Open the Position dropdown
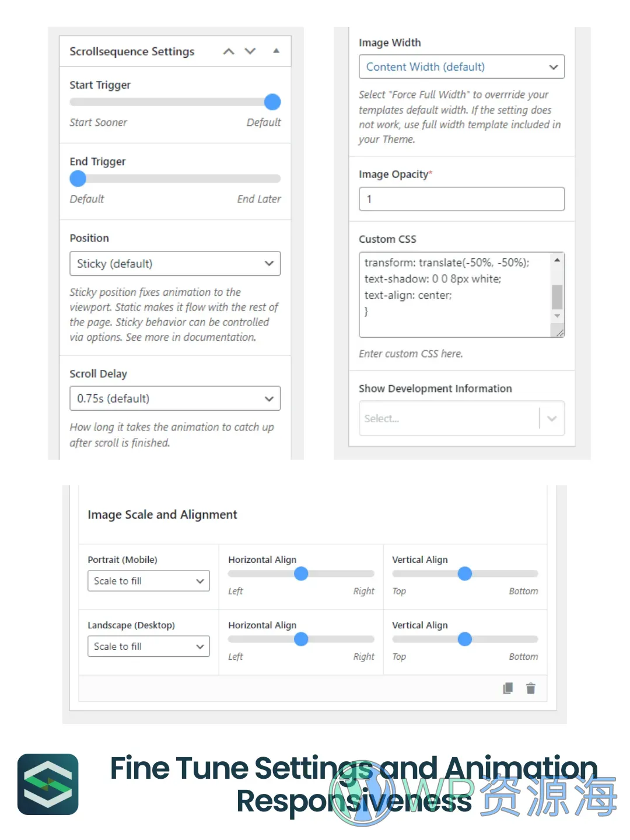 (175, 264)
